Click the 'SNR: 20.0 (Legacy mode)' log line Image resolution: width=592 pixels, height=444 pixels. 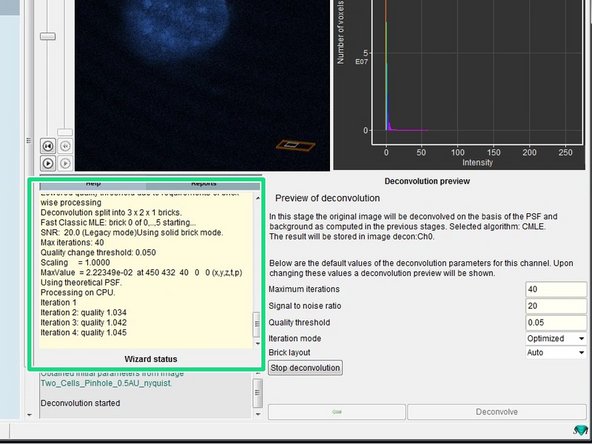[132, 233]
